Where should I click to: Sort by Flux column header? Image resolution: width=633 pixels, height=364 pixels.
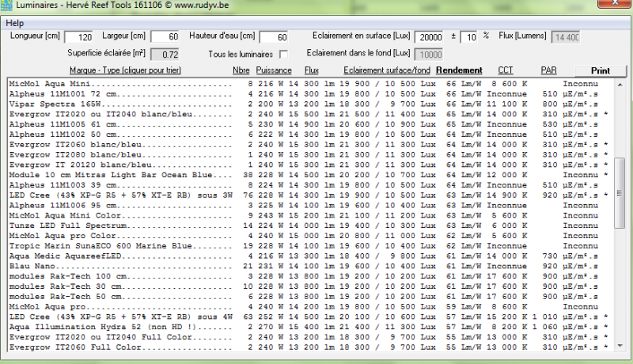click(x=311, y=70)
